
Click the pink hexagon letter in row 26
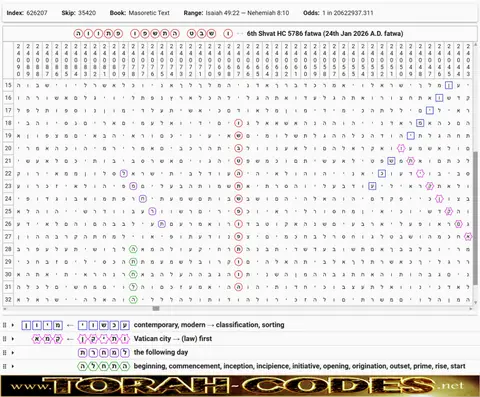pyautogui.click(x=459, y=224)
